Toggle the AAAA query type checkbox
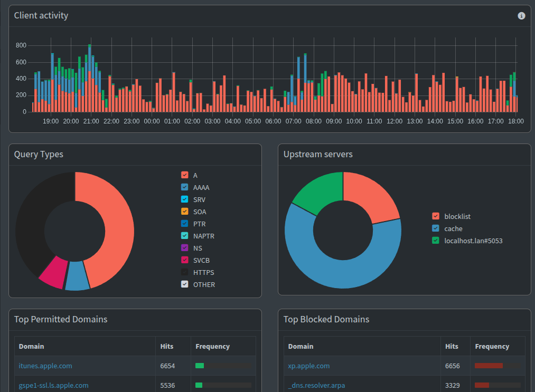535x392 pixels. click(185, 187)
